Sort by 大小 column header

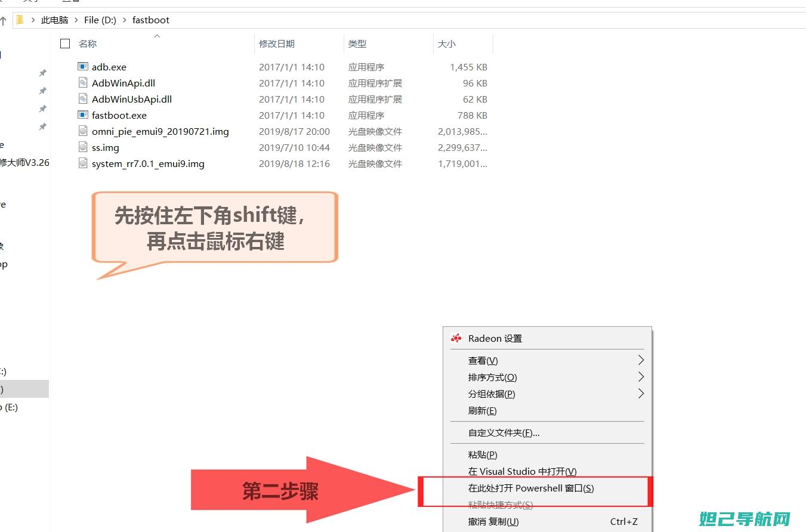click(447, 44)
